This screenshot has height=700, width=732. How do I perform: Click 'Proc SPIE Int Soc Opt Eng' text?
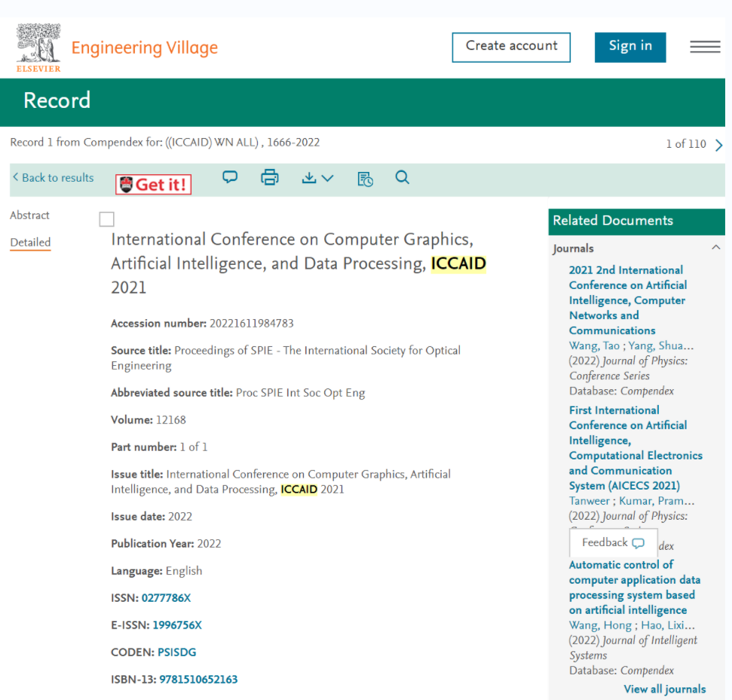click(301, 393)
